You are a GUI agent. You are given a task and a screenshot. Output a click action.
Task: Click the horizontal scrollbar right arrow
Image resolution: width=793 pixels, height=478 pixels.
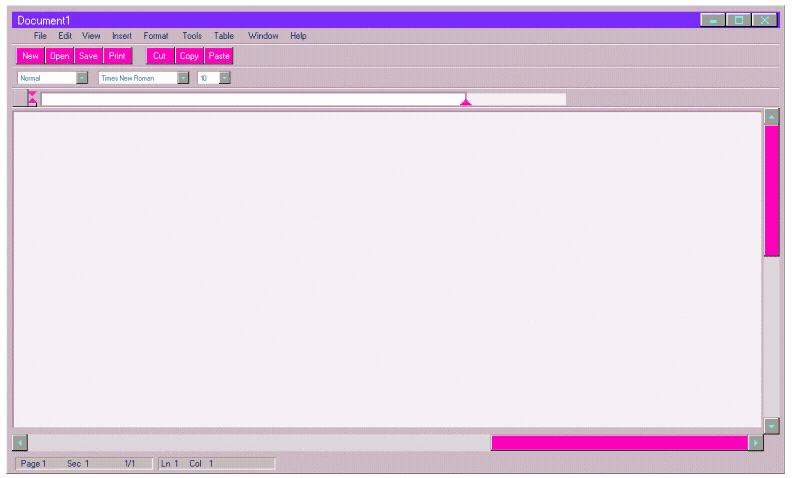coord(756,443)
